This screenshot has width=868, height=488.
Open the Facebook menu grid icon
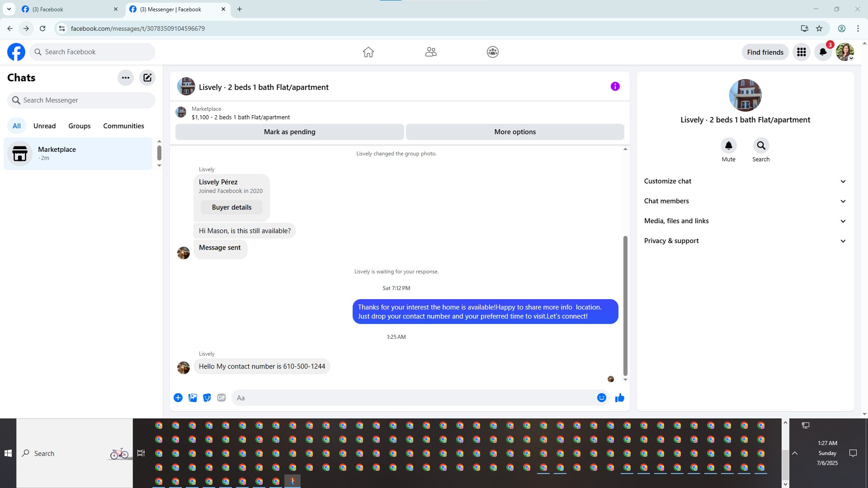(801, 52)
